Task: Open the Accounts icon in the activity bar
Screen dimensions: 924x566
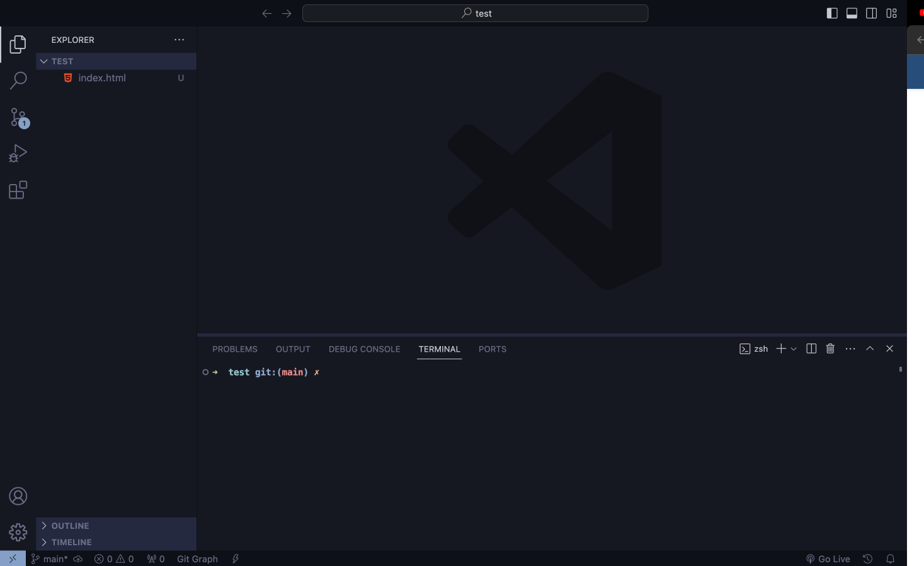Action: pos(18,496)
